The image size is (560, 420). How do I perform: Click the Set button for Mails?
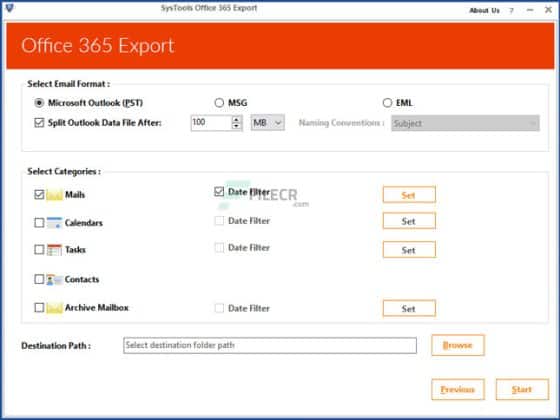point(409,195)
